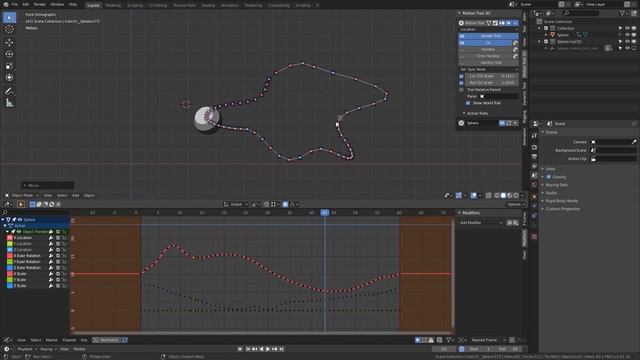Hide the Sphere object in the outliner with its eye icon
Image resolution: width=640 pixels, height=360 pixels.
(627, 35)
